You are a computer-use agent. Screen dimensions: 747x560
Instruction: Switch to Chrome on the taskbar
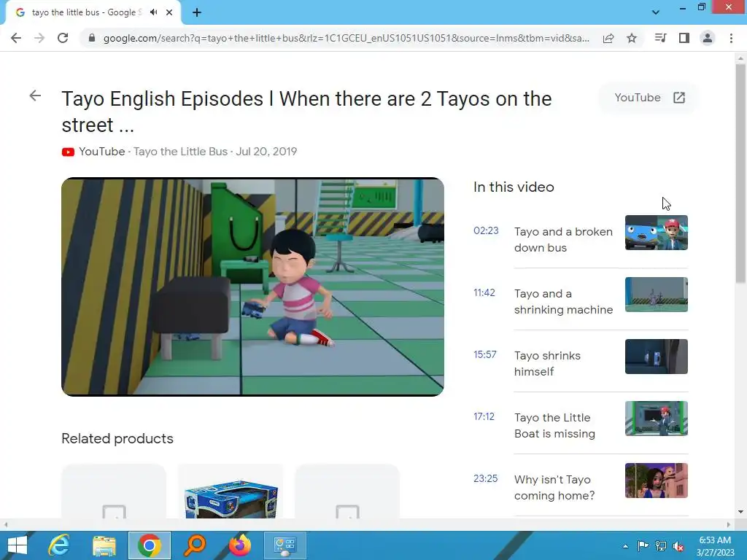[150, 545]
